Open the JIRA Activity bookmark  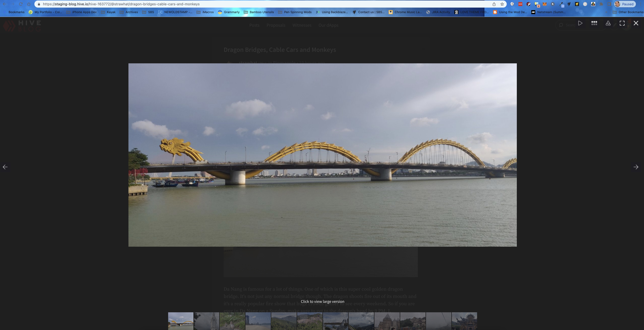click(438, 12)
